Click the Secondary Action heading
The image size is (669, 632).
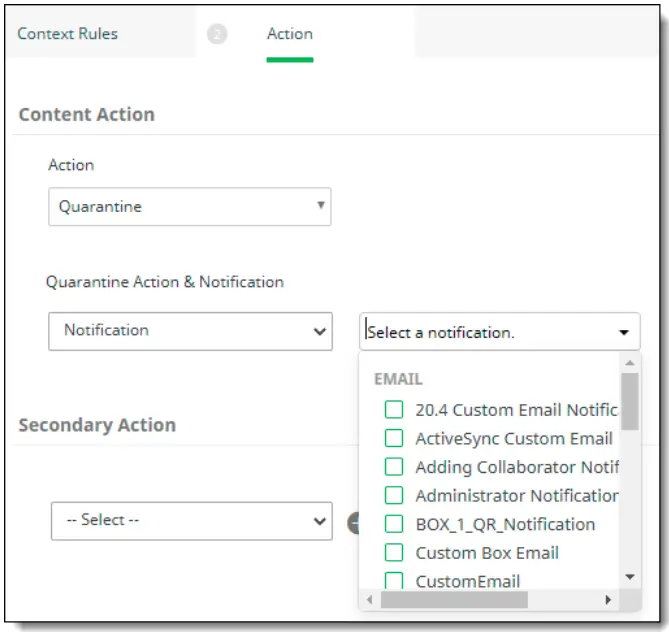pyautogui.click(x=97, y=425)
